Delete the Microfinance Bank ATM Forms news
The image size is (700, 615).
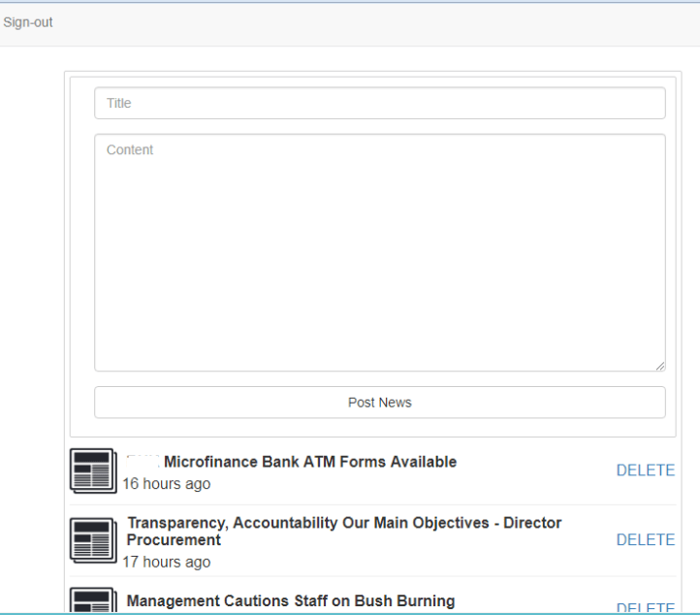(645, 470)
